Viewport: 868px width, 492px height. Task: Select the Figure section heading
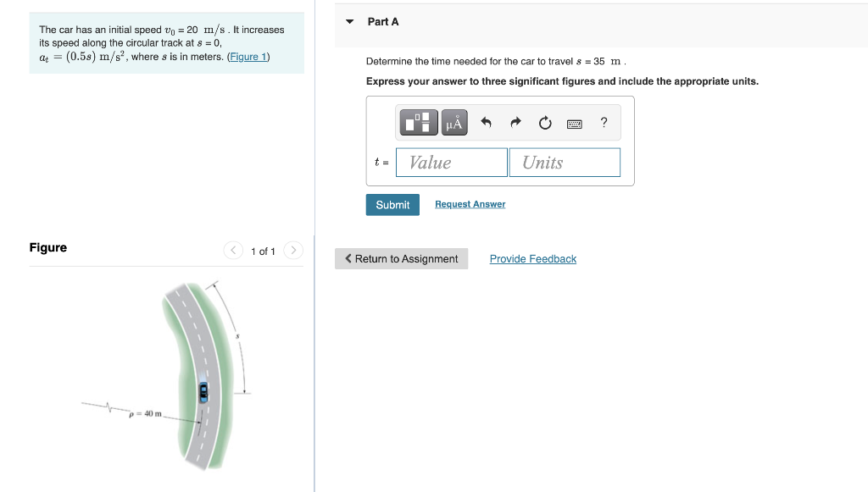47,247
